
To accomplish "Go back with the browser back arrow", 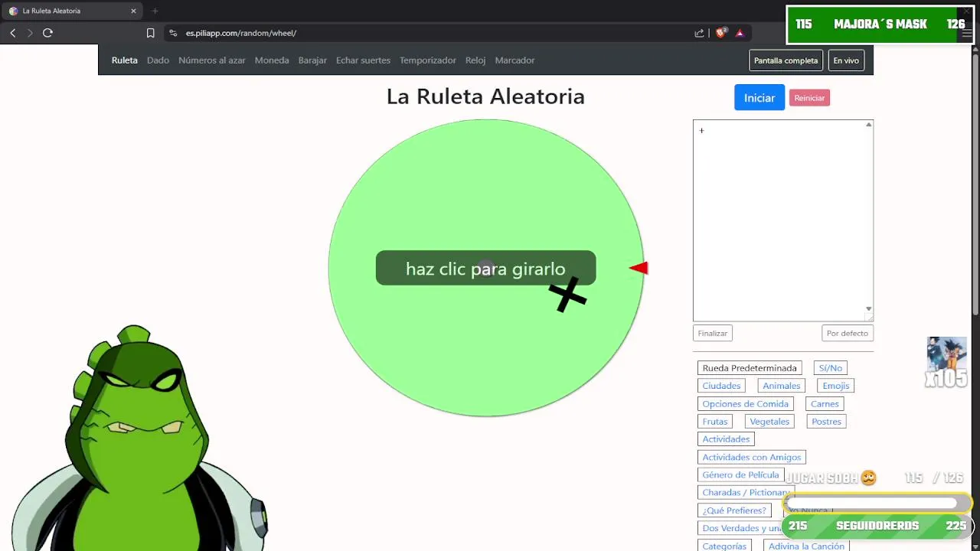I will [x=13, y=33].
